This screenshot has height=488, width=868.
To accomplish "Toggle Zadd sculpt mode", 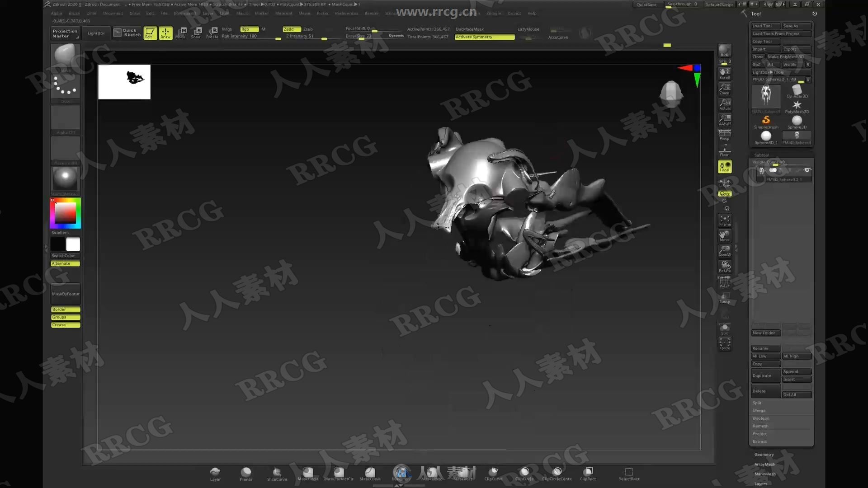I will [292, 29].
